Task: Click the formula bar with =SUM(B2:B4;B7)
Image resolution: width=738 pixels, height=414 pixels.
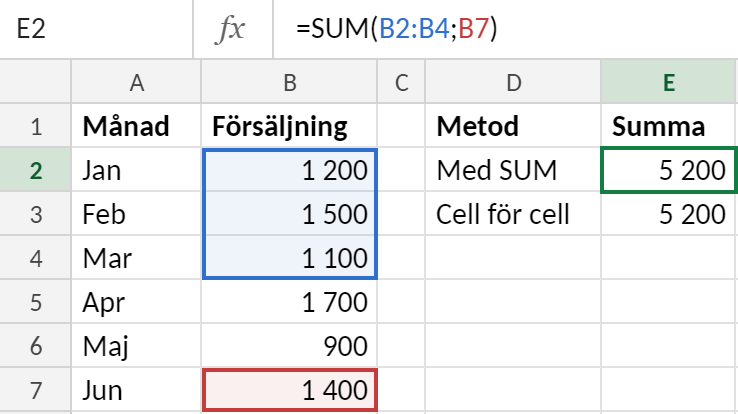Action: (x=505, y=29)
